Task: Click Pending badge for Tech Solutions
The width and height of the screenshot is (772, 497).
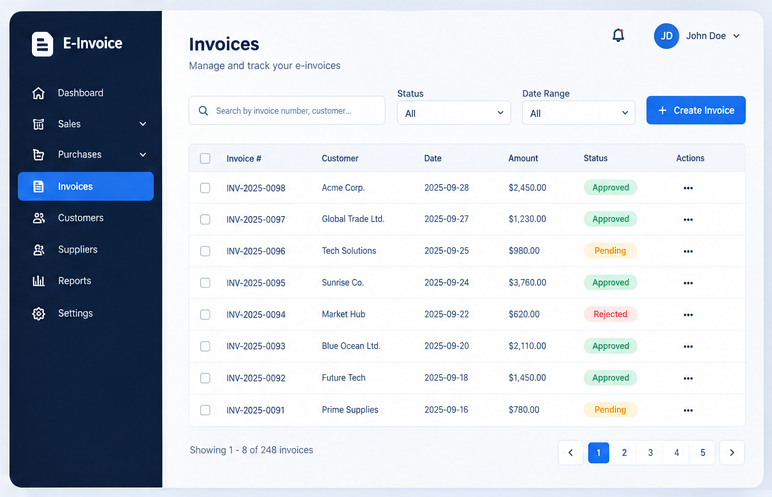Action: point(610,251)
